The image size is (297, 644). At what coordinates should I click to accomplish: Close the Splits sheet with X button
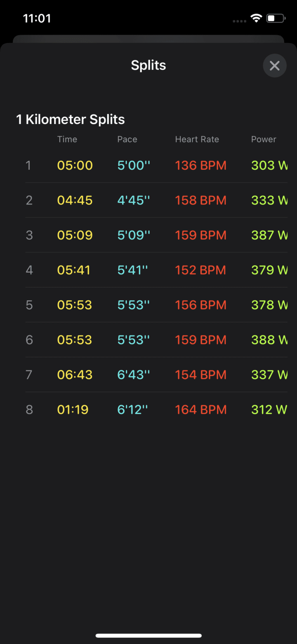click(274, 65)
